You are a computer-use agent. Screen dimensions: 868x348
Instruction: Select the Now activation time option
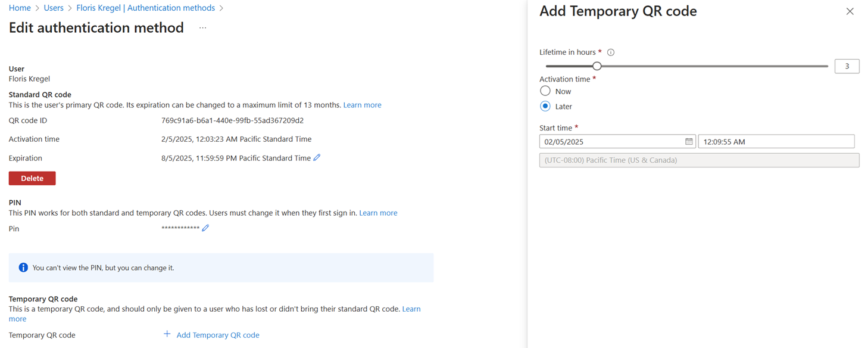pyautogui.click(x=545, y=91)
